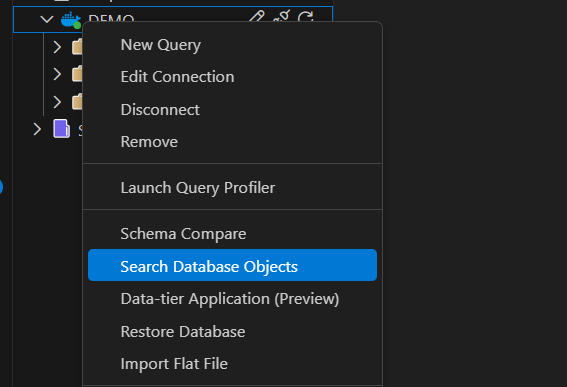Viewport: 567px width, 387px height.
Task: Expand the second folder under DEMO
Action: click(57, 74)
